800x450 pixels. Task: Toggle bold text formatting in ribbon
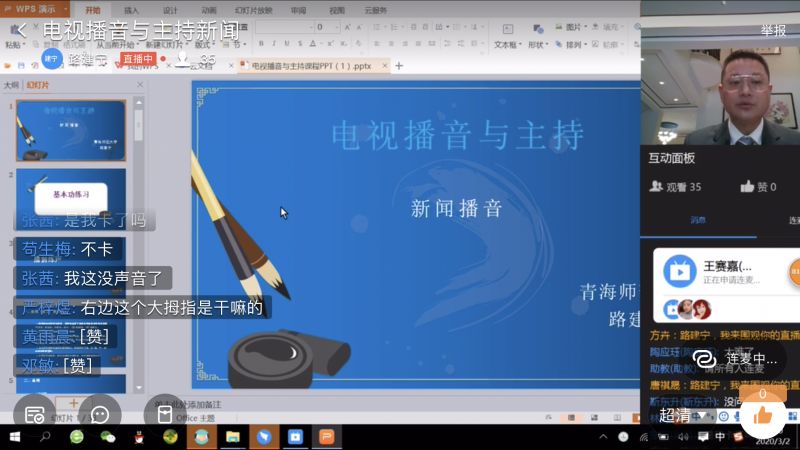pyautogui.click(x=260, y=44)
